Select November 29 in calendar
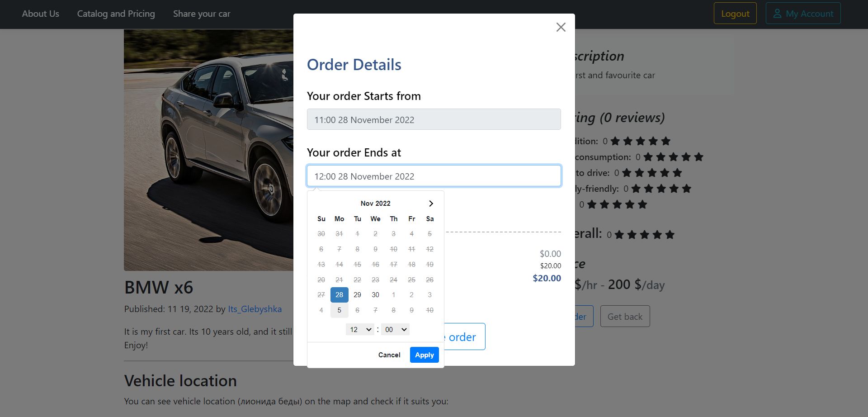 tap(357, 295)
